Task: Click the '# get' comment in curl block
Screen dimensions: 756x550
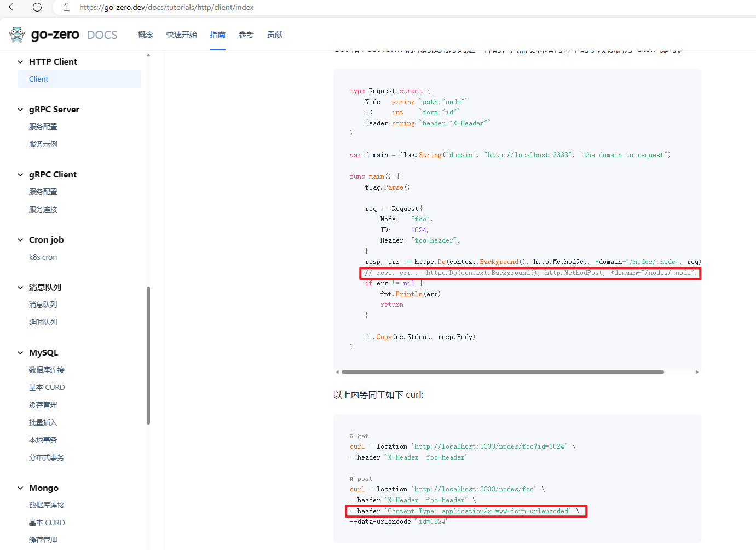Action: [x=359, y=436]
